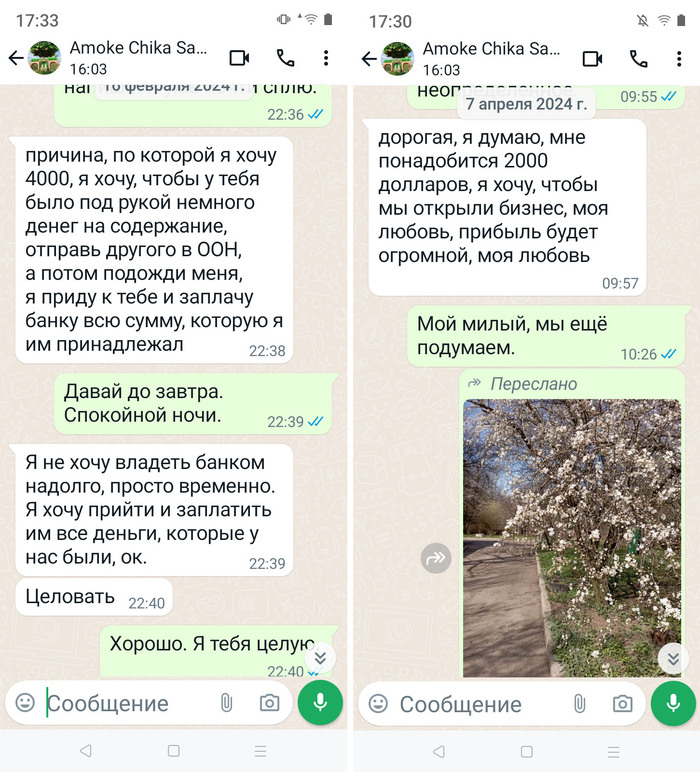The height and width of the screenshot is (772, 700).
Task: Jump to latest messages in left chat
Action: (320, 658)
